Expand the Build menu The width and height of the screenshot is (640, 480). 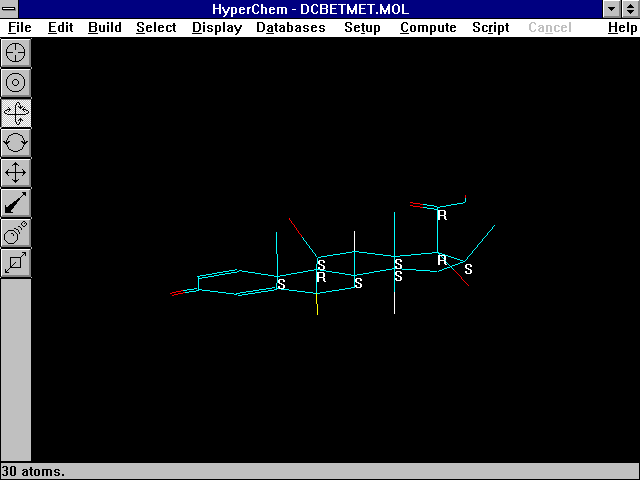[x=104, y=27]
